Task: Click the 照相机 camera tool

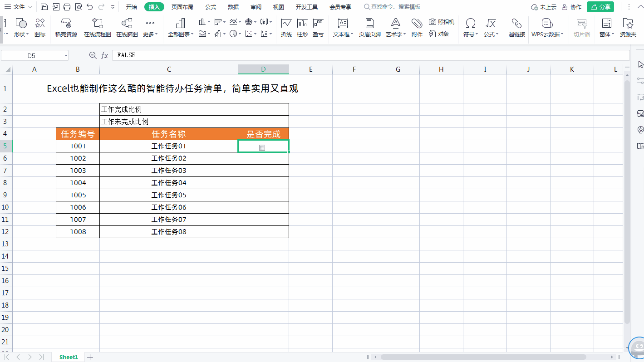Action: (x=442, y=22)
